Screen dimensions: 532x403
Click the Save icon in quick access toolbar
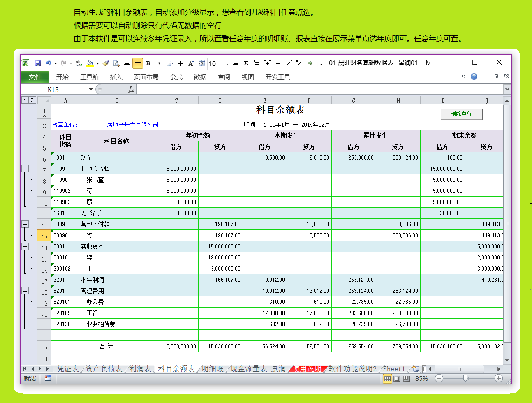pyautogui.click(x=38, y=63)
